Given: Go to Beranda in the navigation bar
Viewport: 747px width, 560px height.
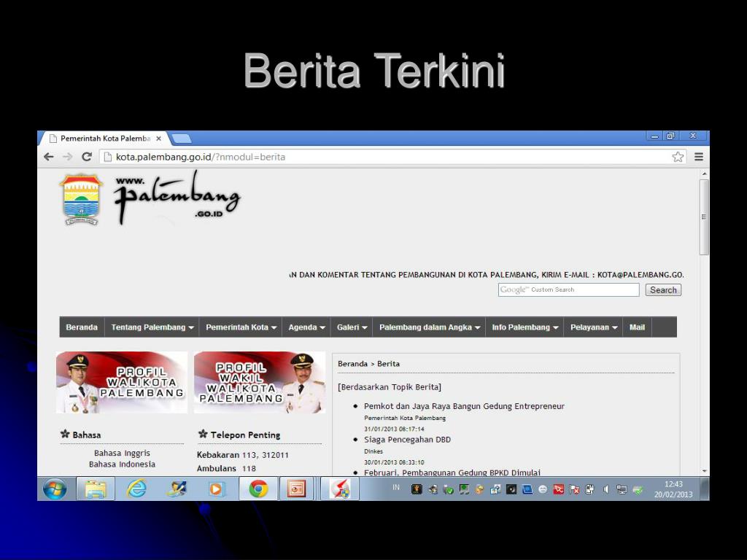Looking at the screenshot, I should click(82, 327).
